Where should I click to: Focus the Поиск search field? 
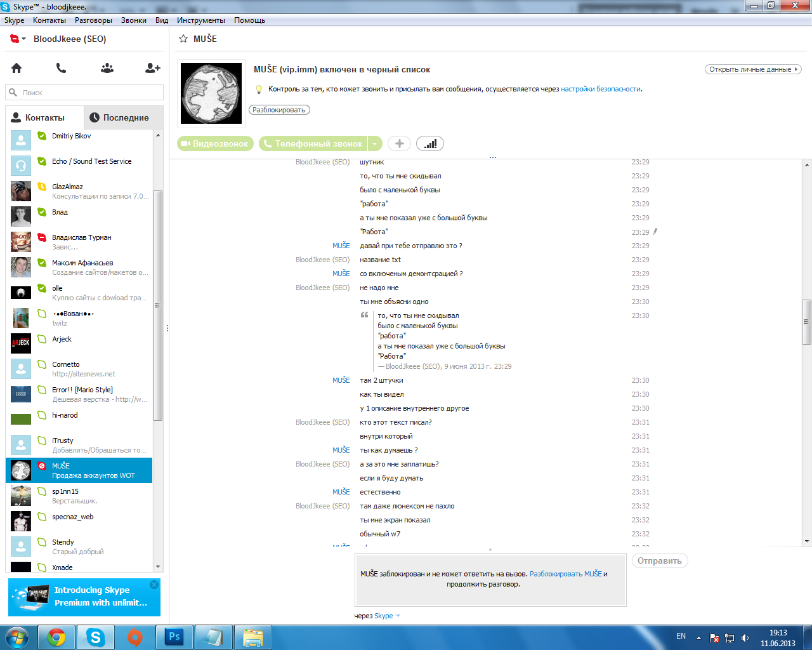pyautogui.click(x=84, y=93)
